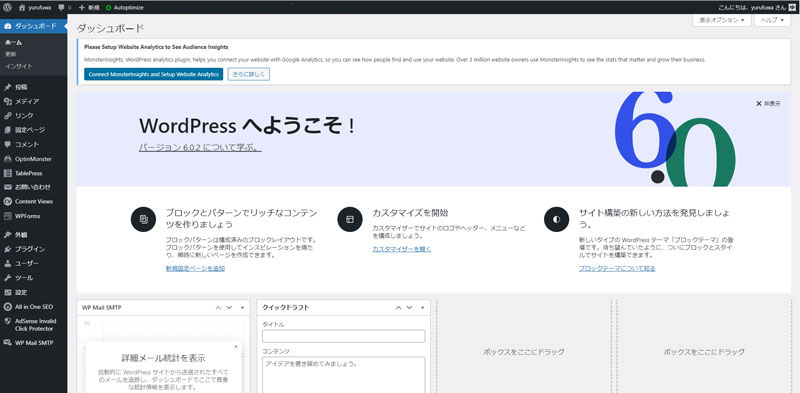Select the 更新 submenu item

click(x=10, y=54)
